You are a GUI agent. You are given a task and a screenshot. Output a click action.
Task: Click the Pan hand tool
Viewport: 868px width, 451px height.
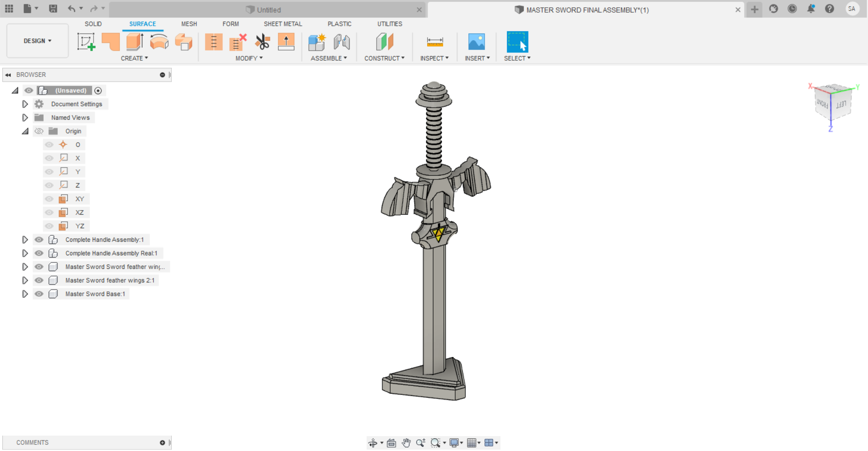406,443
